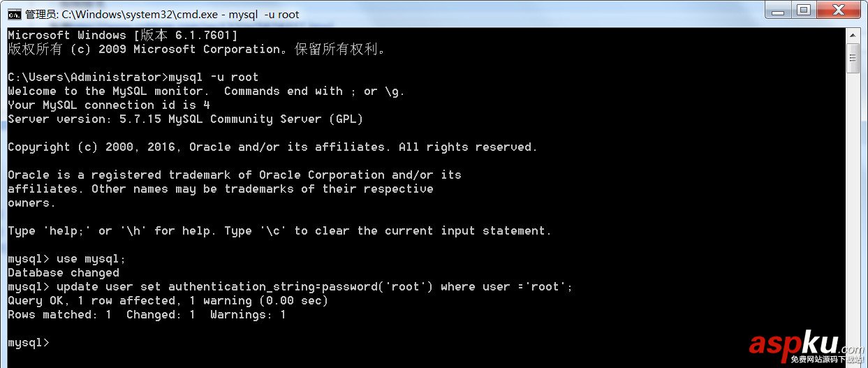Screen dimensions: 868x368
Task: Click the 'Query OK, 1 row affected' line
Action: pos(168,301)
